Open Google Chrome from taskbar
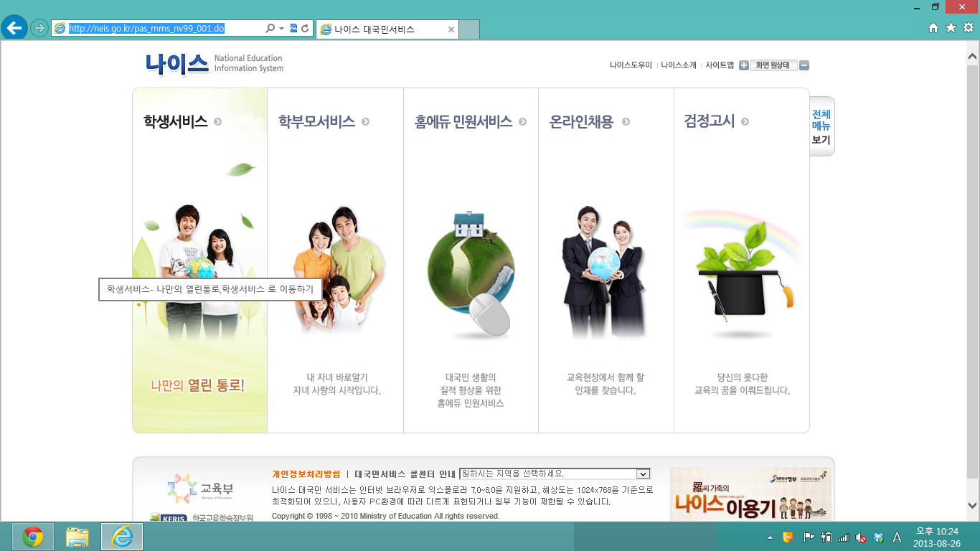The width and height of the screenshot is (980, 551). click(32, 537)
